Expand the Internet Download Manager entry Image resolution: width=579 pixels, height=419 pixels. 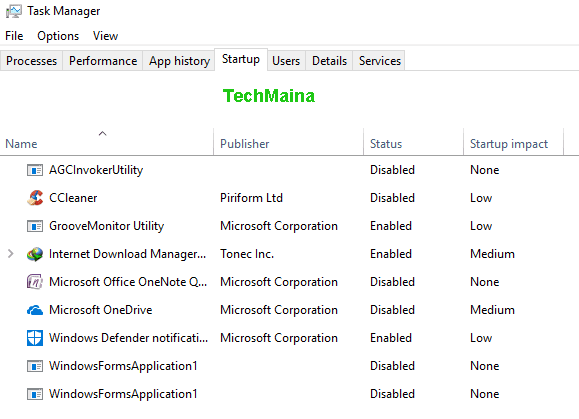pyautogui.click(x=11, y=254)
